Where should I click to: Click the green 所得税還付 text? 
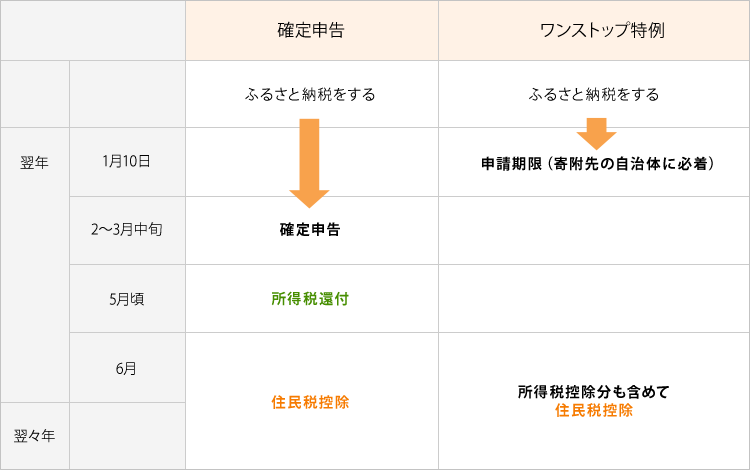pos(310,299)
